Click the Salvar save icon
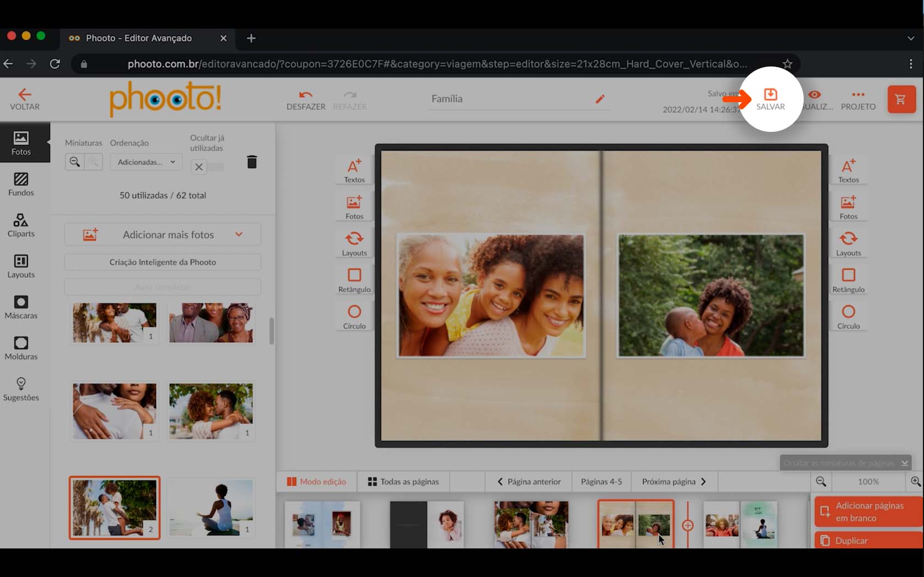Screen dimensions: 924x577 (x=770, y=95)
